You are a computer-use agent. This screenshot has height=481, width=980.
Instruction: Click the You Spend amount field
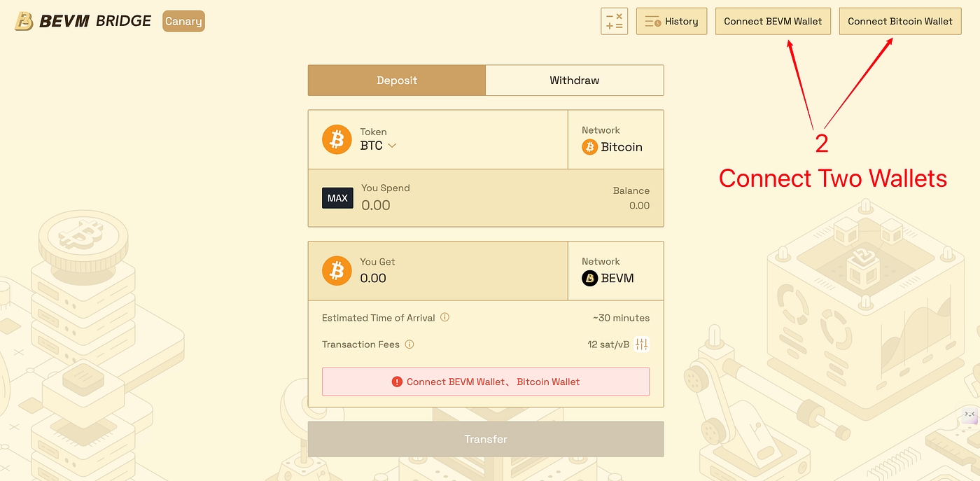pos(420,205)
